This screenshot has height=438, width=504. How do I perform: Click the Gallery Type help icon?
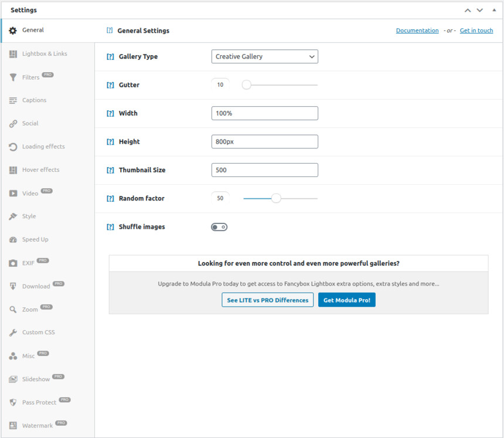coord(110,57)
